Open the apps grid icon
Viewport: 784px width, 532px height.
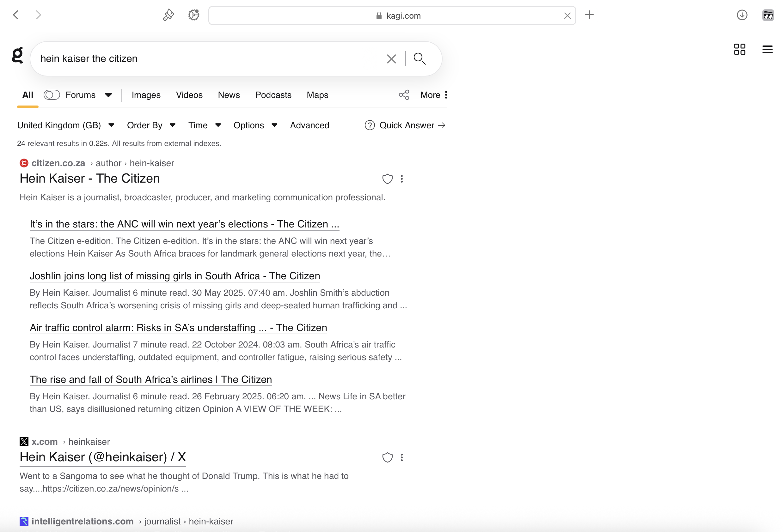(739, 50)
